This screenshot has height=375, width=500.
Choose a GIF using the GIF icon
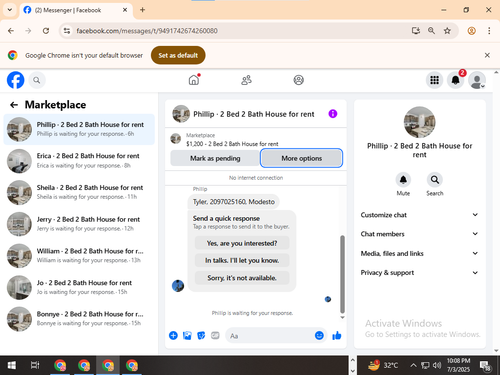(215, 335)
